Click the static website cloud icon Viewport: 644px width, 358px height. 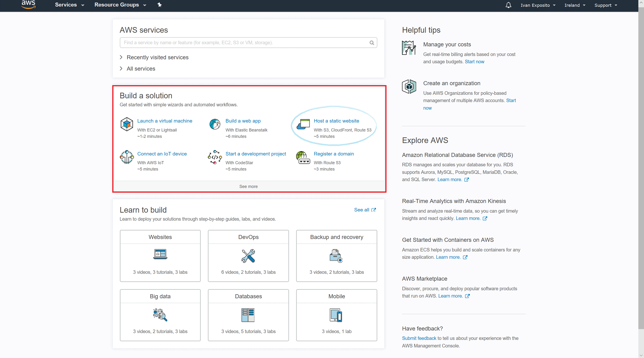click(x=303, y=124)
